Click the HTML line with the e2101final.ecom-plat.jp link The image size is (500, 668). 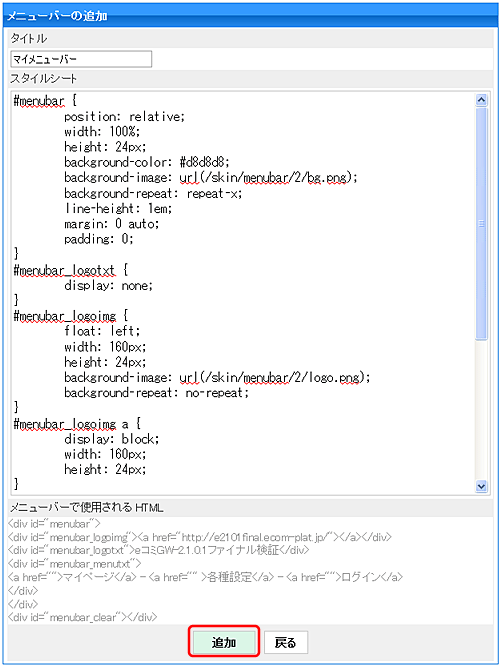(200, 537)
